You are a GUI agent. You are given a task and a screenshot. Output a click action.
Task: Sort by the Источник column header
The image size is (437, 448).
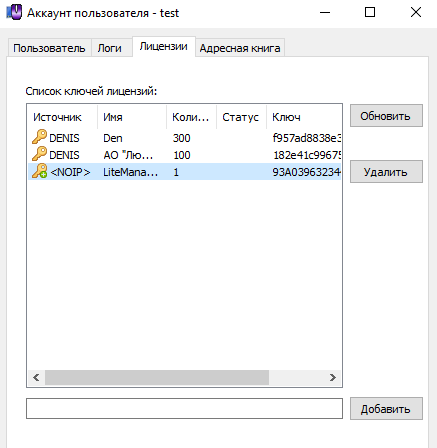pyautogui.click(x=63, y=117)
